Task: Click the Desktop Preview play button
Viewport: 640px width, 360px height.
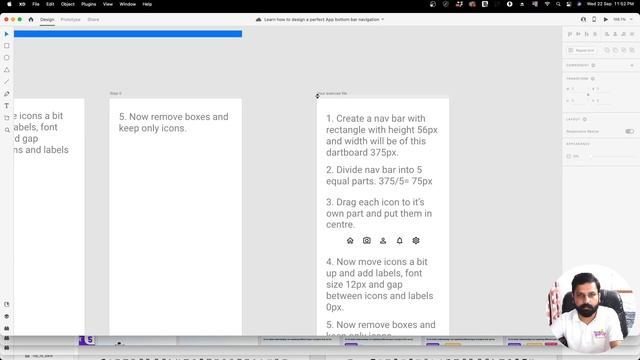Action: (606, 19)
